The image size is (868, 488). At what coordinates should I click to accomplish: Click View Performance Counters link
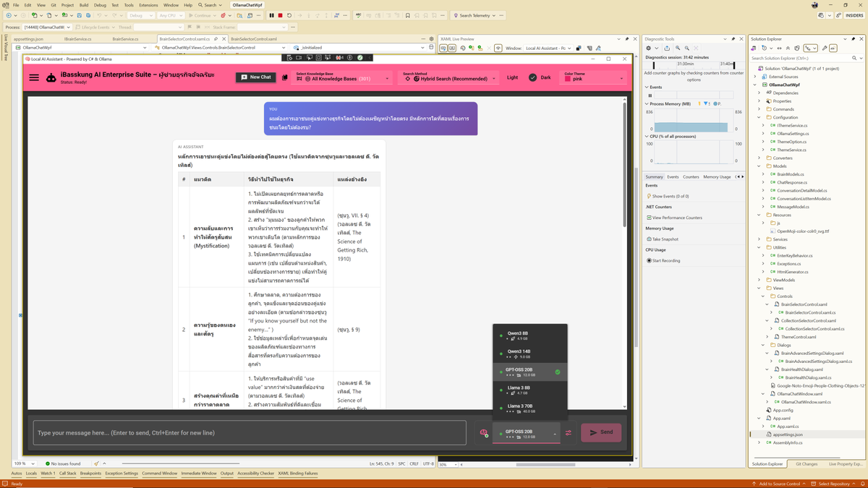677,218
